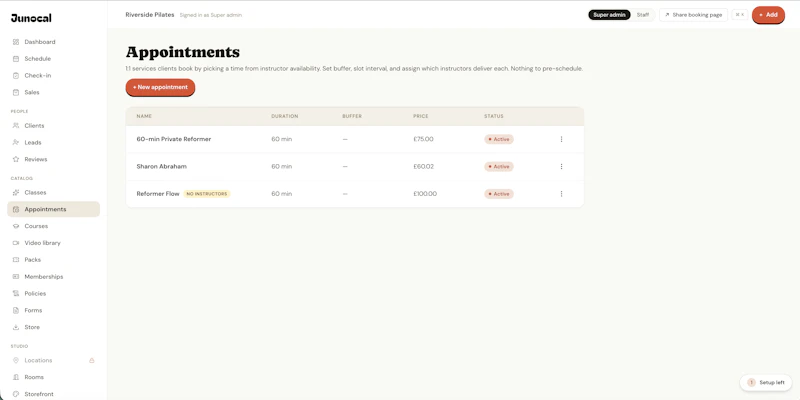This screenshot has height=400, width=800.
Task: Select the Leads sidebar icon
Action: pyautogui.click(x=16, y=142)
